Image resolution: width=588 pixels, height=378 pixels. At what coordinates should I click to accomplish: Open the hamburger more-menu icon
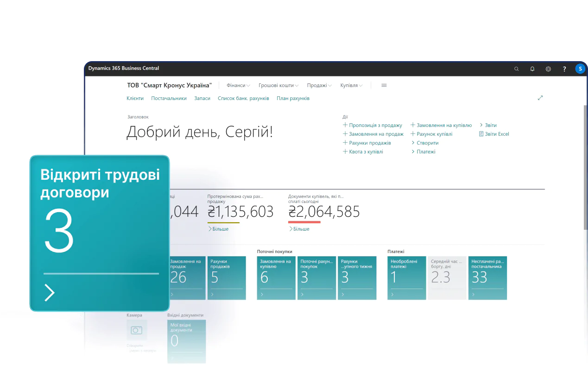coord(384,85)
